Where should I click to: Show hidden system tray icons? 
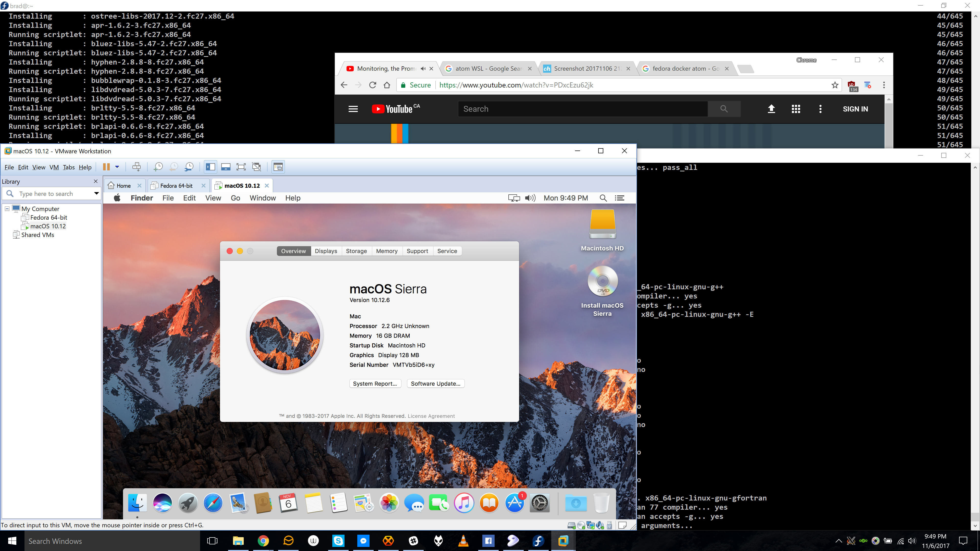coord(838,541)
